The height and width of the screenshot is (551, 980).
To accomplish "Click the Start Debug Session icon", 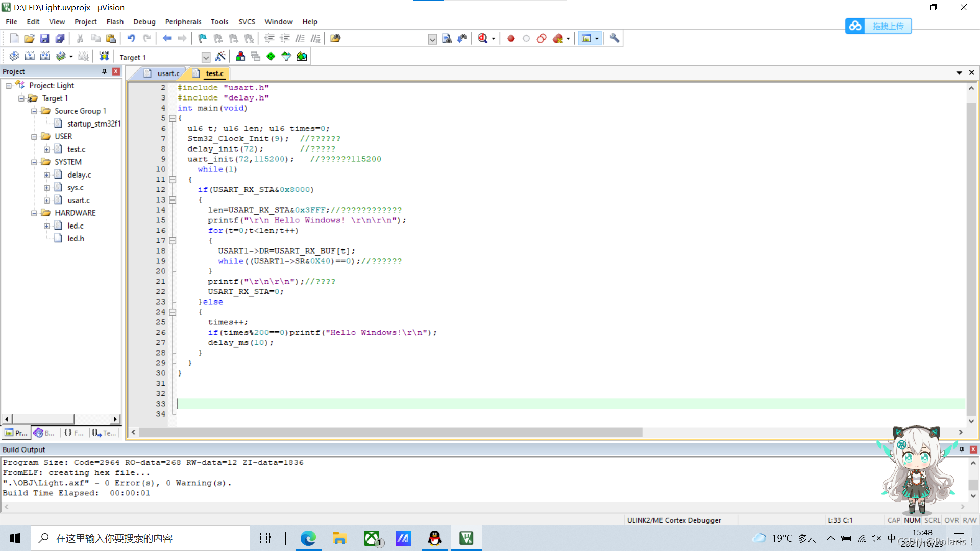I will click(x=484, y=38).
